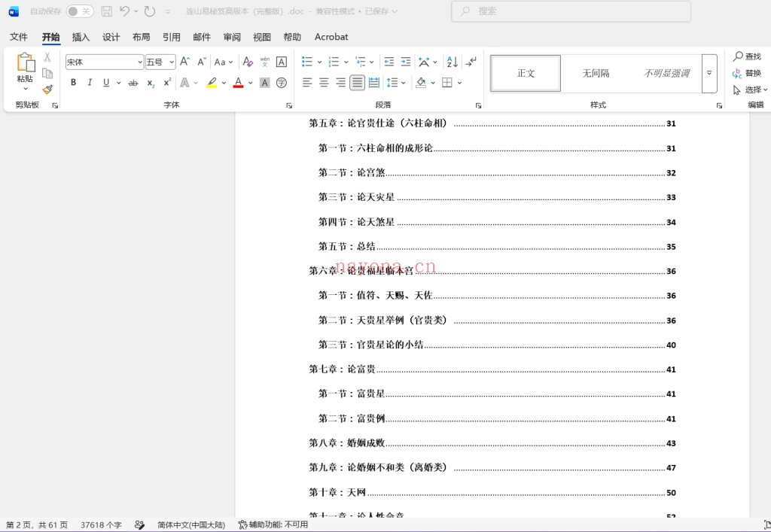
Task: Toggle Bold formatting
Action: (x=73, y=83)
